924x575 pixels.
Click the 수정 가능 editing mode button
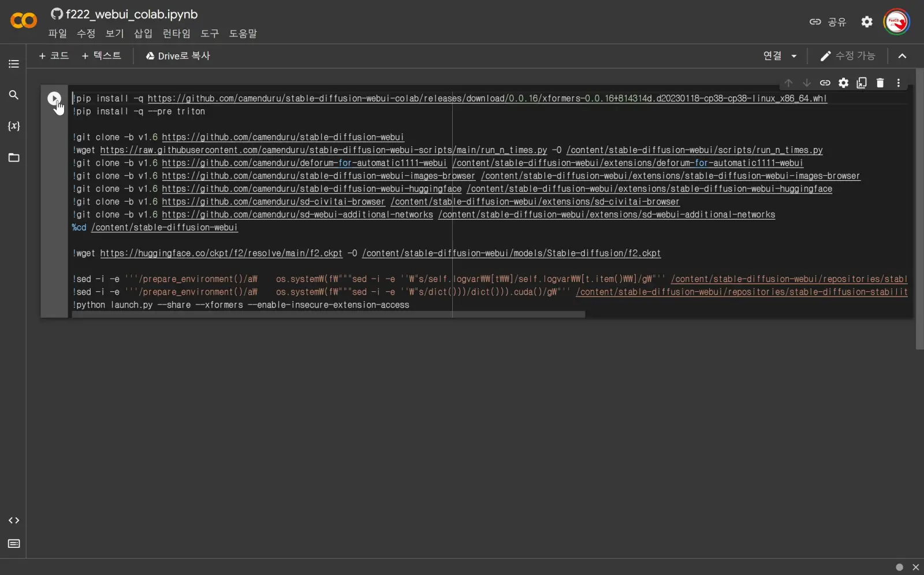coord(848,56)
